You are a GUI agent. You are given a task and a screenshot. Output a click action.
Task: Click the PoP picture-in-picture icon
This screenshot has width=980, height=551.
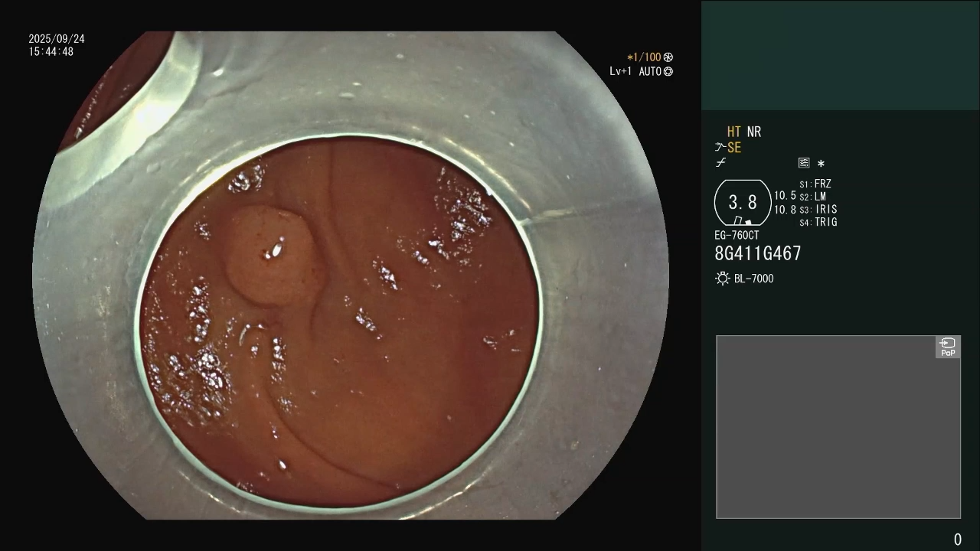(x=948, y=347)
